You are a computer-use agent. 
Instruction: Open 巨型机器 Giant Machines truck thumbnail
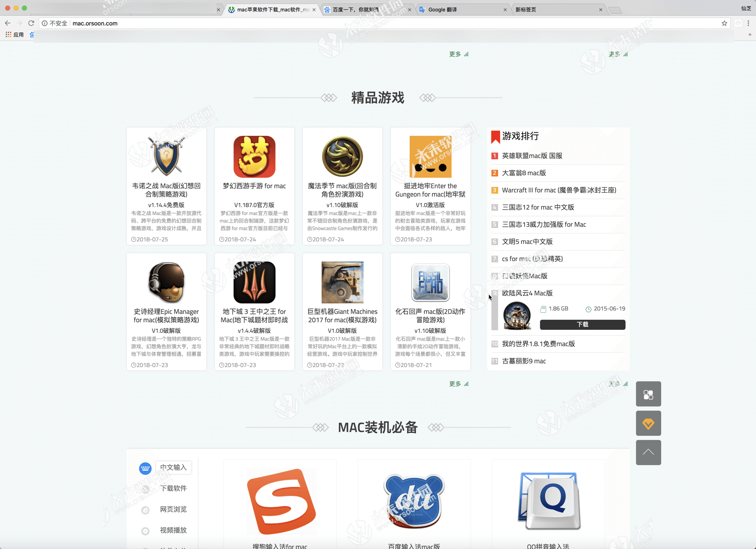click(x=343, y=282)
